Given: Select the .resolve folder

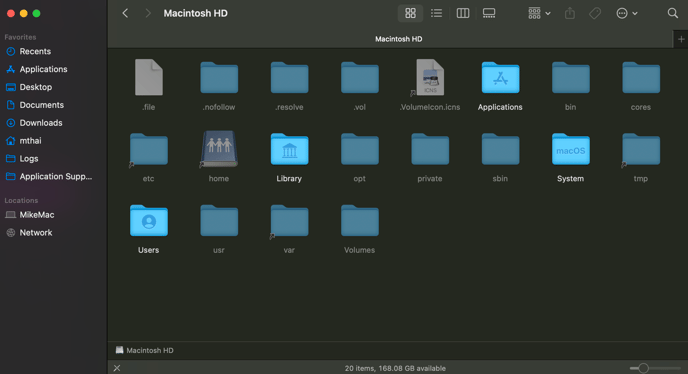Looking at the screenshot, I should (289, 78).
